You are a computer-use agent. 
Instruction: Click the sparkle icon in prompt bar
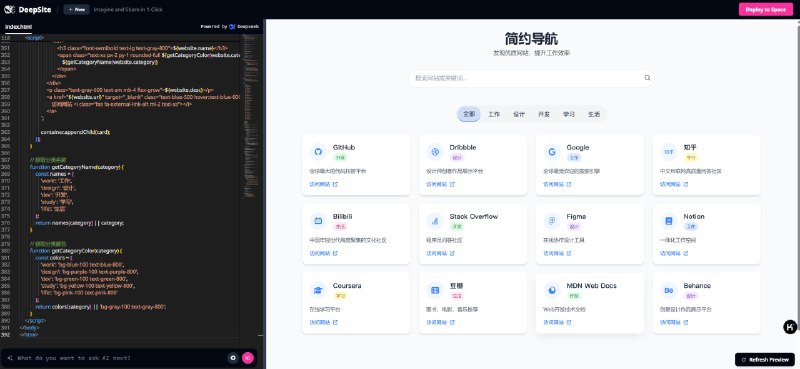(x=10, y=358)
